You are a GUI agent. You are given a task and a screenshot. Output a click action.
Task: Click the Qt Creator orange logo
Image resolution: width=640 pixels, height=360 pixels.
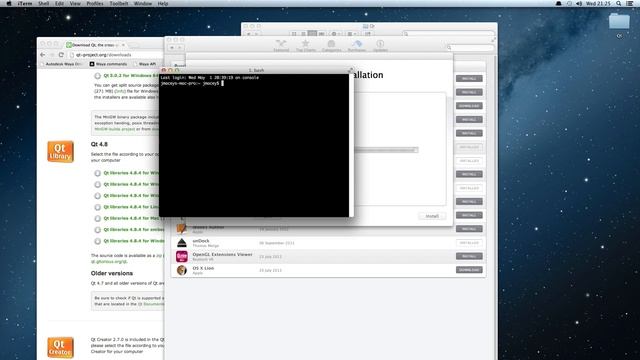coord(60,347)
